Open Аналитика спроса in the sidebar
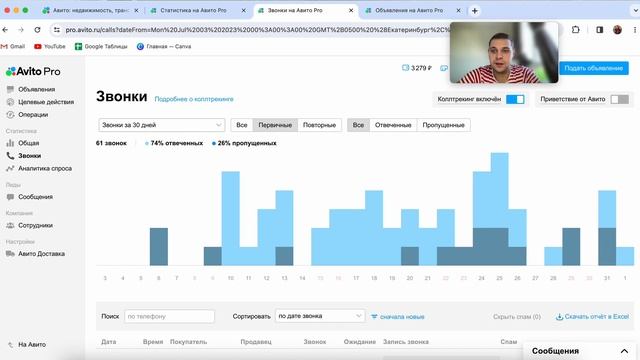Screen dimensions: 640x360 coord(44,169)
